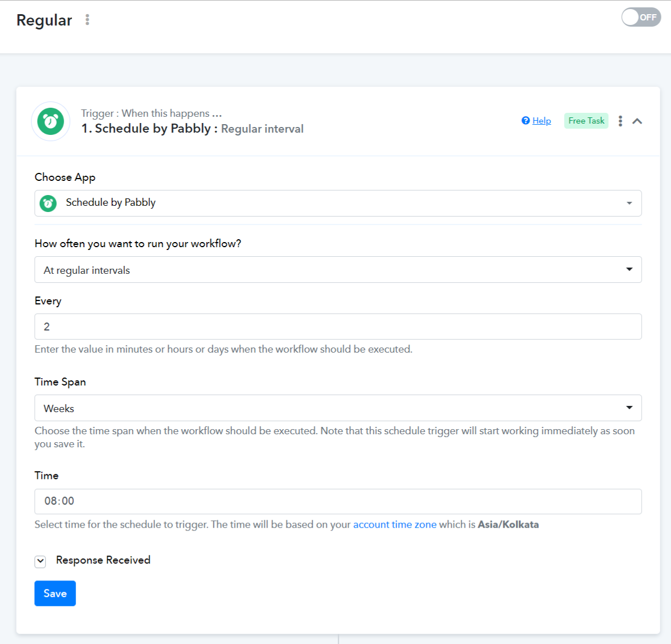Open the workflow options menu beside the Regular title

[87, 20]
